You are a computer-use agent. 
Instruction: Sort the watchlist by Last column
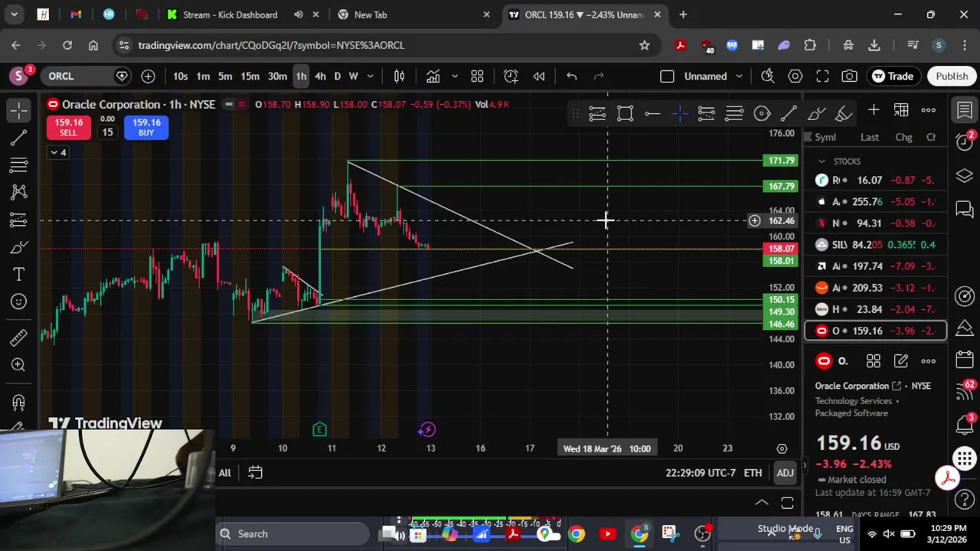869,138
